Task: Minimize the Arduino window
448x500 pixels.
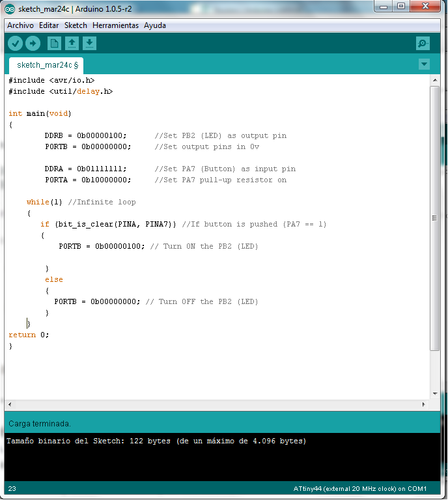Action: tap(384, 7)
